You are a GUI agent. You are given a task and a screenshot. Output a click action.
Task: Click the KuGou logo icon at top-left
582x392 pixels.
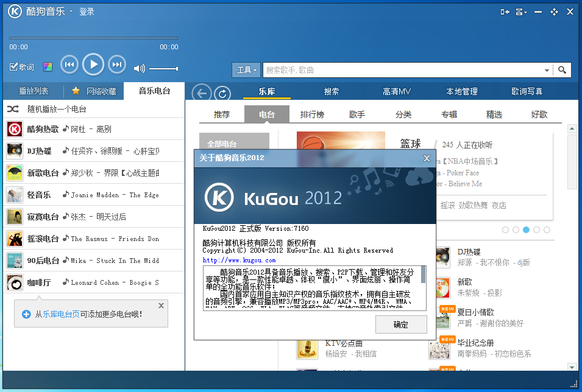15,12
